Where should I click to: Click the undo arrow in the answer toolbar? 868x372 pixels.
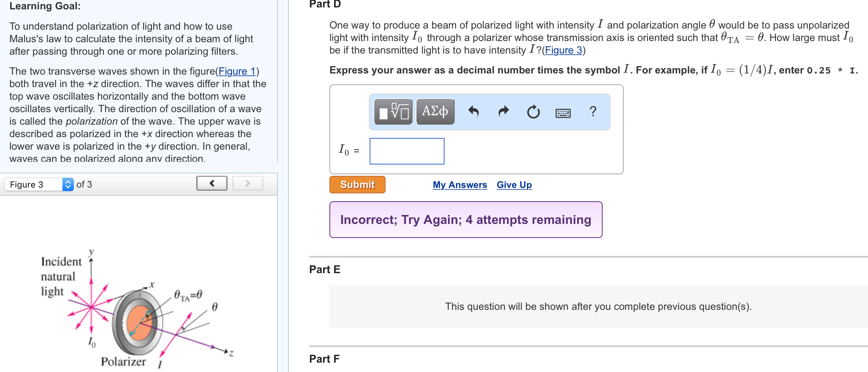[x=473, y=112]
